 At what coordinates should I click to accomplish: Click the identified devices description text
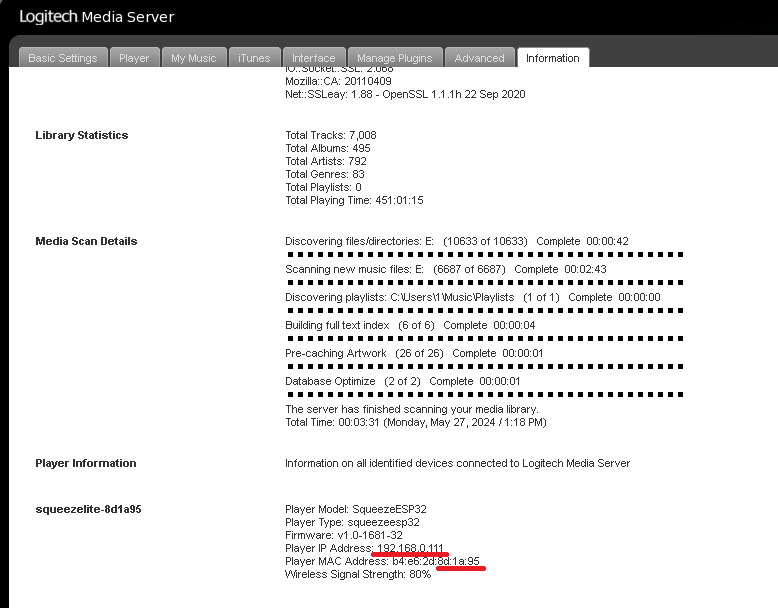pos(457,463)
